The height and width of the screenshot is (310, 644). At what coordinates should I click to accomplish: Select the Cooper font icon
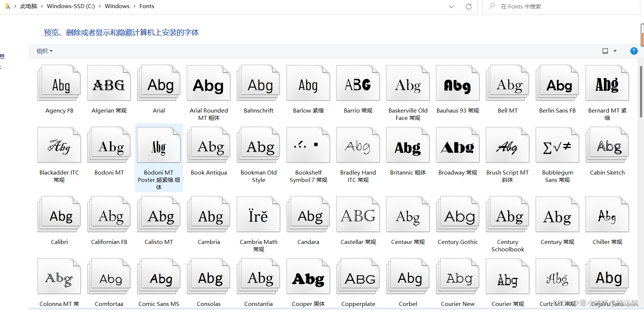(x=308, y=276)
